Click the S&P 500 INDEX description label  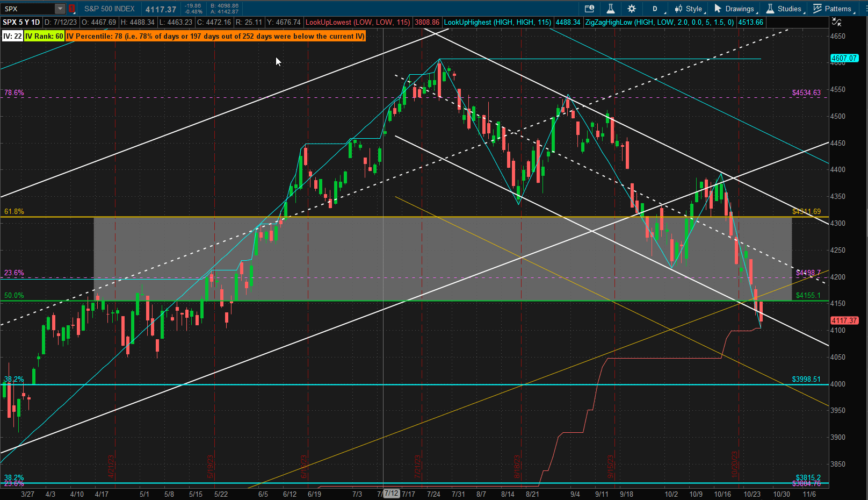pos(110,9)
